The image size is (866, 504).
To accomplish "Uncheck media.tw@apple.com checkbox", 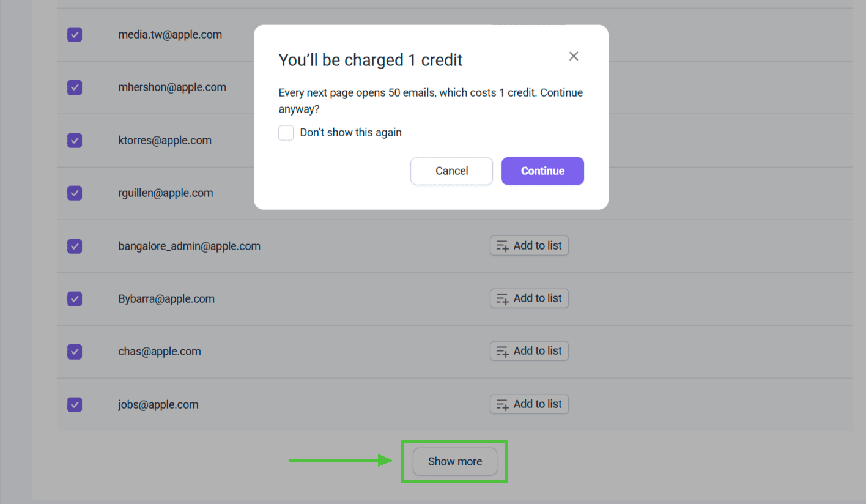I will [75, 35].
